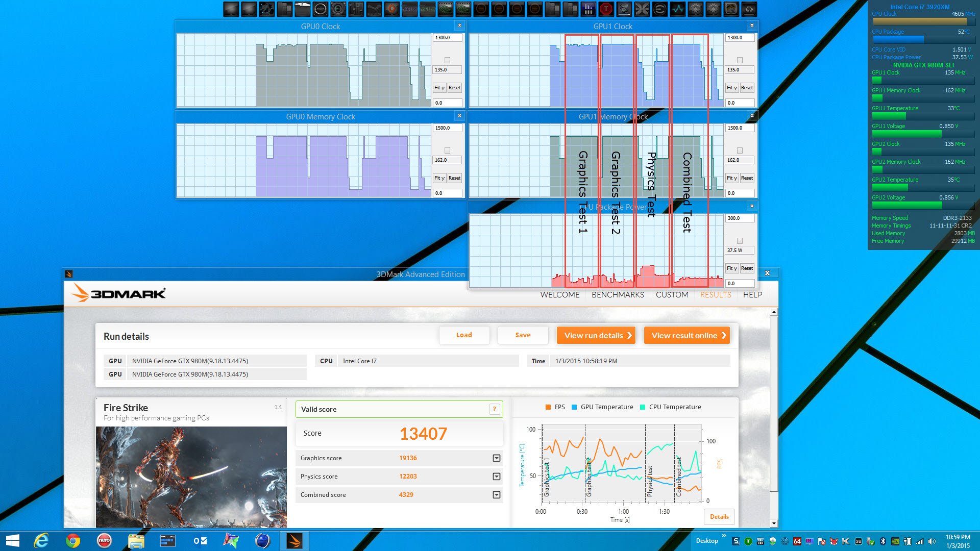
Task: Click the Valid score question mark help
Action: [x=494, y=409]
